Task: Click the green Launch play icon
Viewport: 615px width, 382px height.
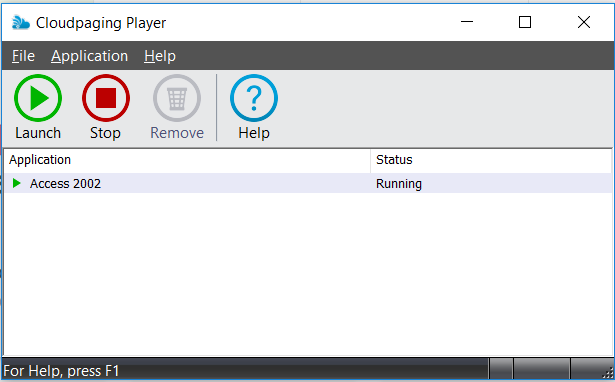Action: [x=38, y=98]
